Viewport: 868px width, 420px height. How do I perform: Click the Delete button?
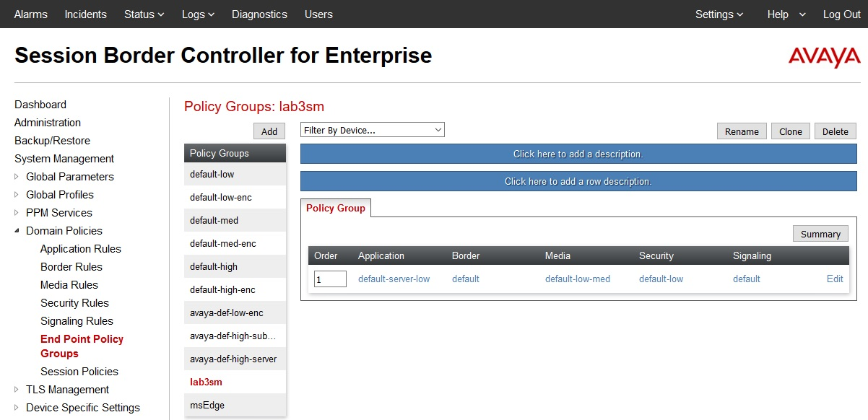coord(836,131)
